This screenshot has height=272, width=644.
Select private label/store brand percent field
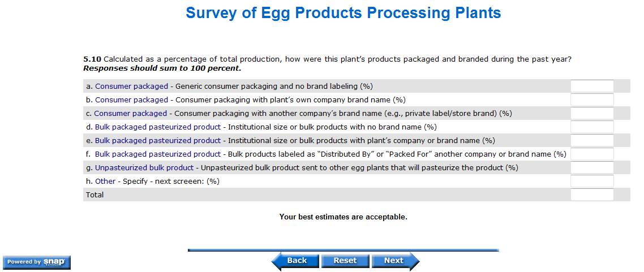[x=592, y=114]
